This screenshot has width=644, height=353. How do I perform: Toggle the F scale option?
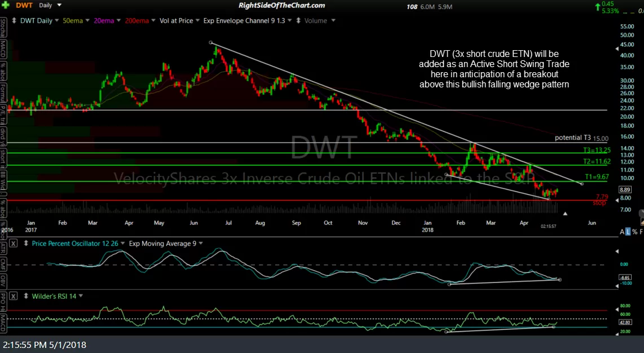click(641, 232)
